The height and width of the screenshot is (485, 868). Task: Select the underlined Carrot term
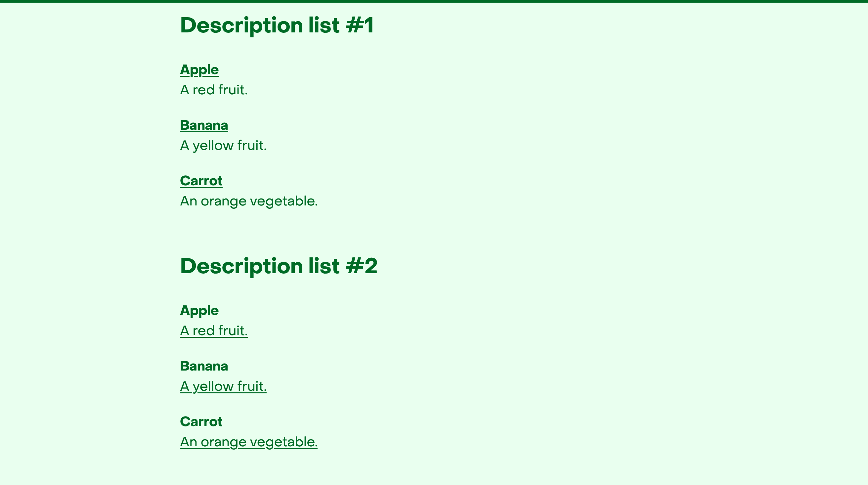(201, 181)
